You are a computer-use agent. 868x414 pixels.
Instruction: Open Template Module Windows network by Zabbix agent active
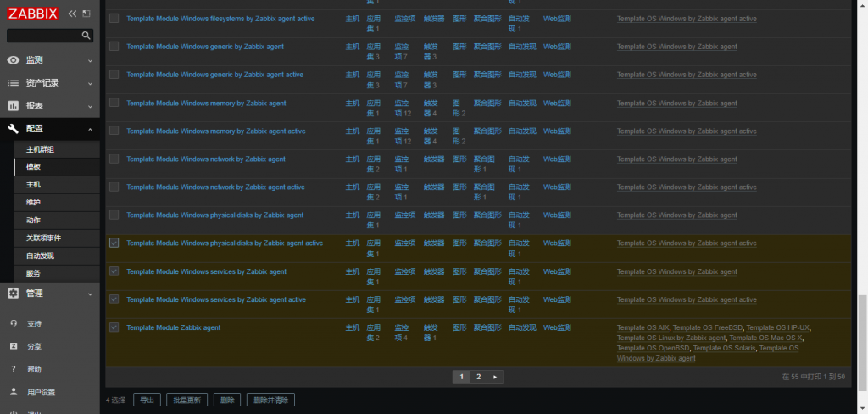click(215, 187)
